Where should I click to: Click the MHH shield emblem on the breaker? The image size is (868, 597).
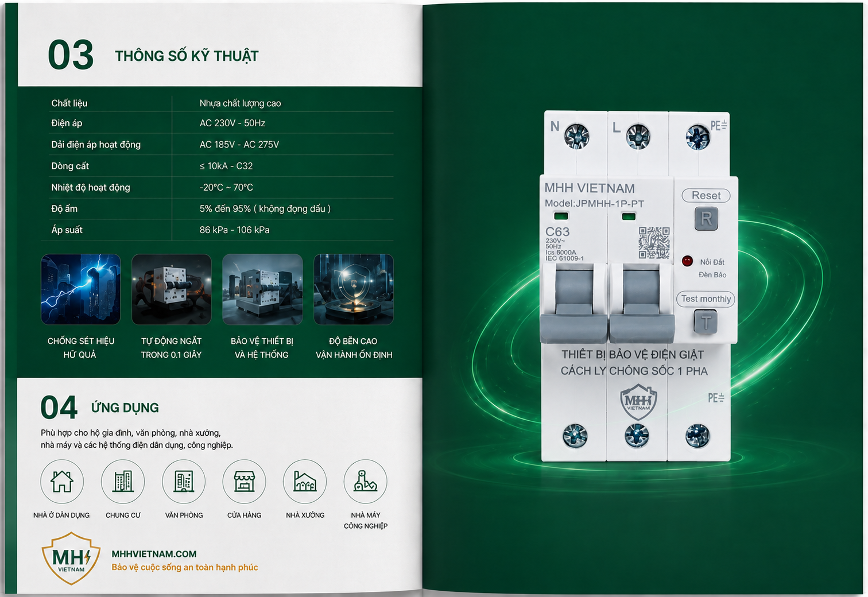tap(638, 402)
